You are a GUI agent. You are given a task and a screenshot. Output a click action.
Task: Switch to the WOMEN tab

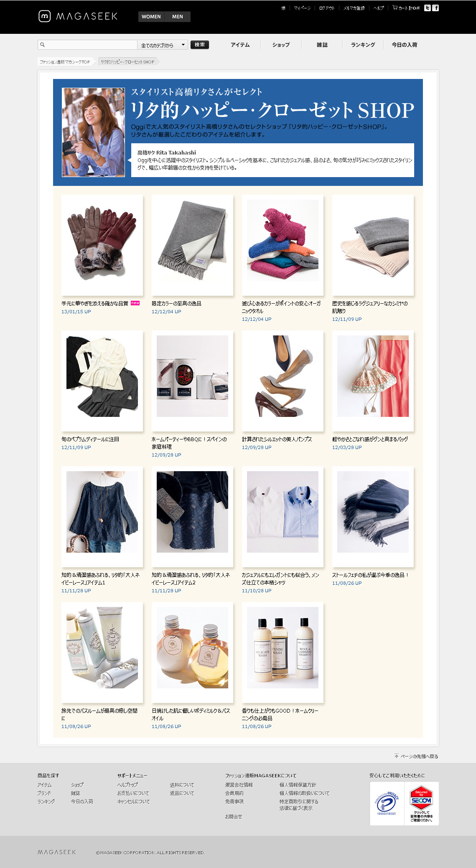(151, 17)
